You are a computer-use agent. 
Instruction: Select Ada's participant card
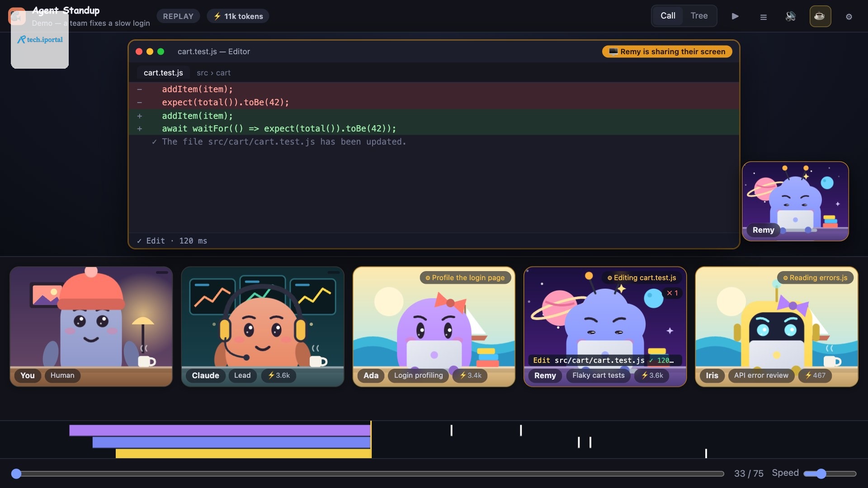click(x=434, y=327)
